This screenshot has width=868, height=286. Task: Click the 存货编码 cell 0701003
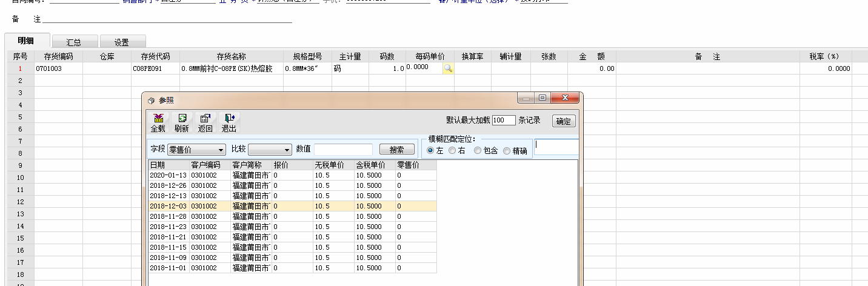58,68
